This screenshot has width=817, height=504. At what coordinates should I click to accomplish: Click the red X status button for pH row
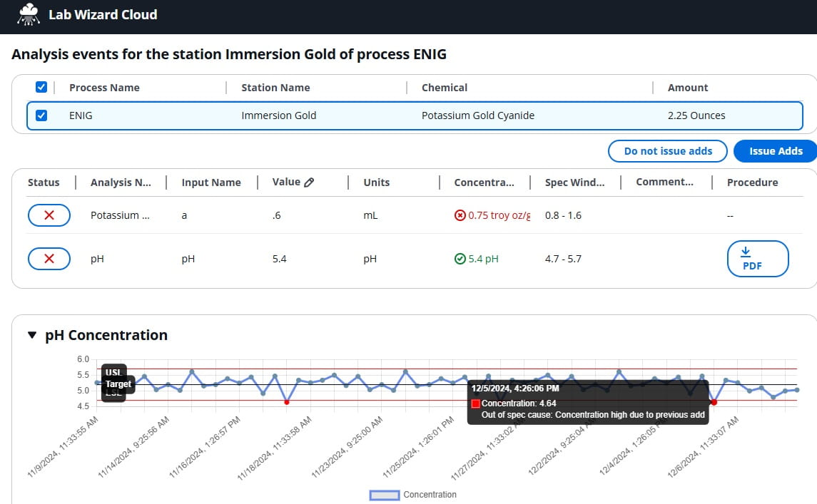pyautogui.click(x=49, y=259)
